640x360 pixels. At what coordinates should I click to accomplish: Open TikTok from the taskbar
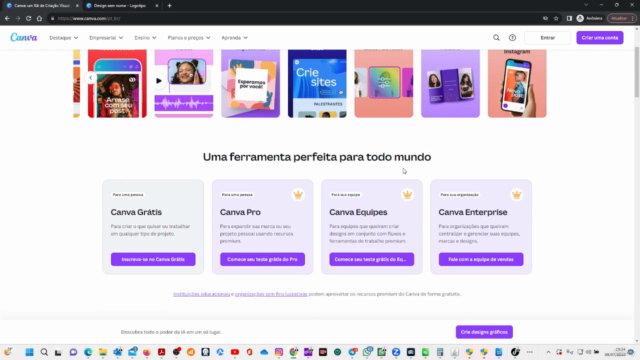point(515,352)
